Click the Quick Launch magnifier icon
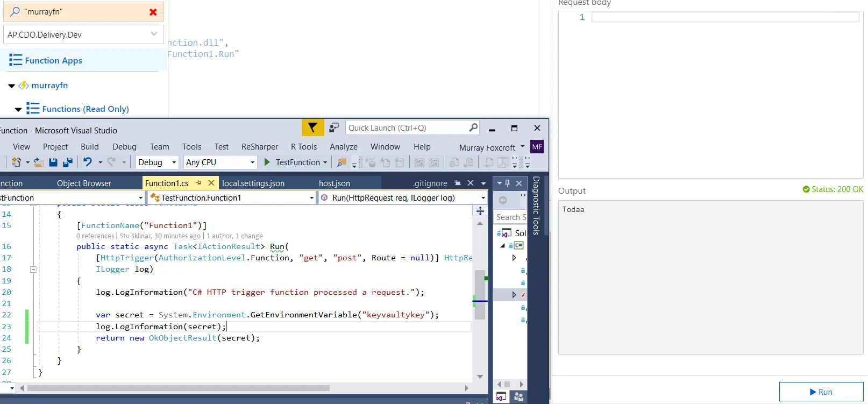868x404 pixels. (473, 127)
